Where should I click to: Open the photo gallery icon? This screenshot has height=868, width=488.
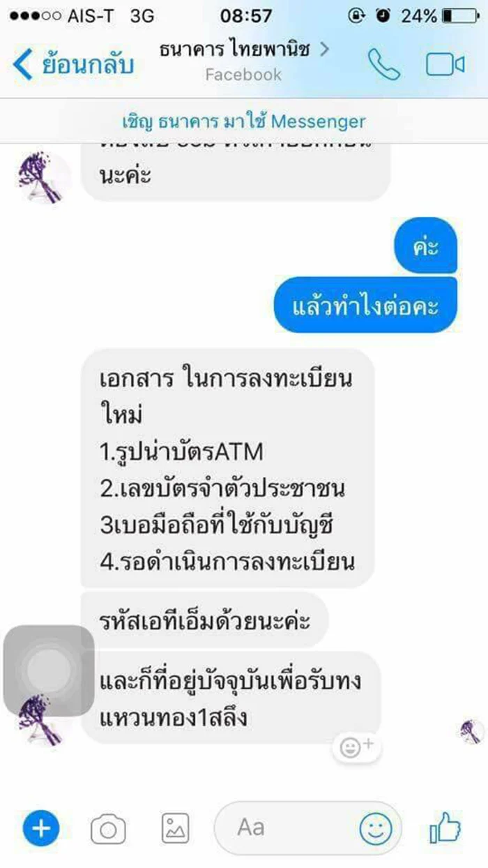176,829
